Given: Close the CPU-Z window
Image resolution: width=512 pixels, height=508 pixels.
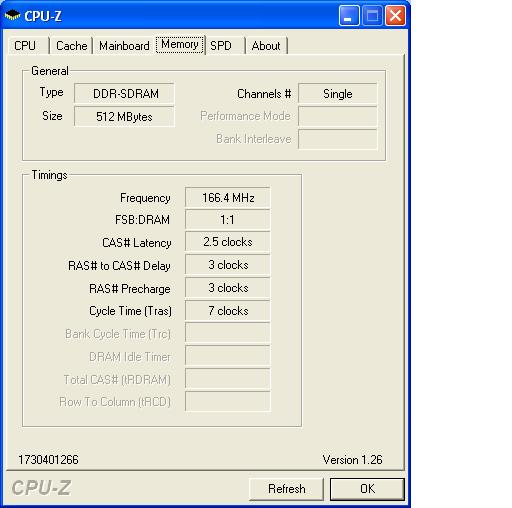Looking at the screenshot, I should [x=395, y=16].
